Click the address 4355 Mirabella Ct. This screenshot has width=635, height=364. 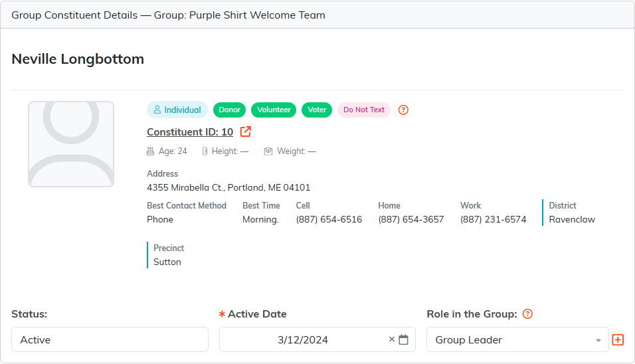point(228,187)
